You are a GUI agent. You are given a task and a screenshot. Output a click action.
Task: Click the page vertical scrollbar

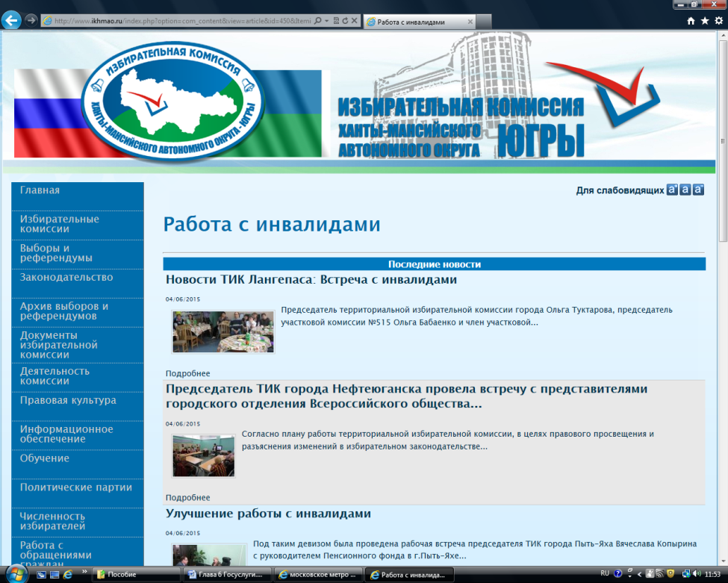[x=723, y=140]
